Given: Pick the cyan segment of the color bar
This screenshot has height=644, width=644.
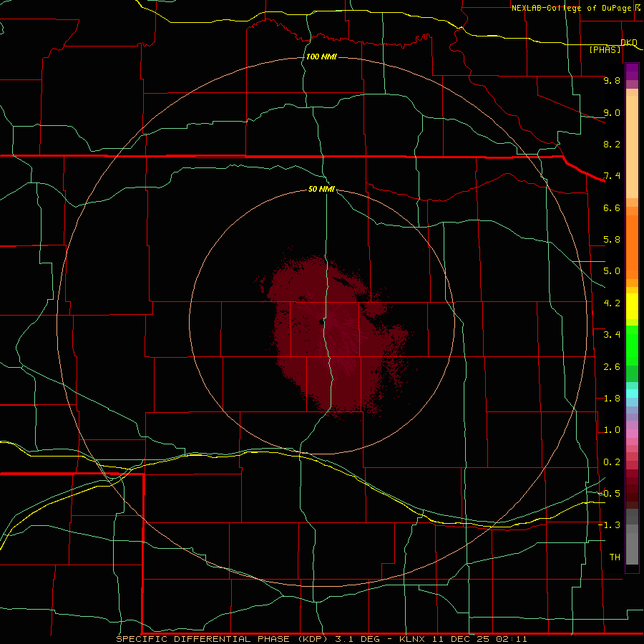Looking at the screenshot, I should (632, 394).
